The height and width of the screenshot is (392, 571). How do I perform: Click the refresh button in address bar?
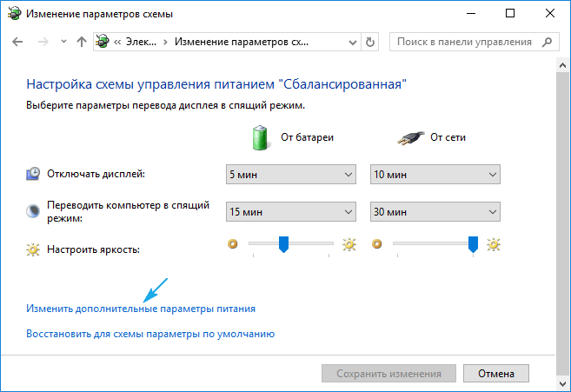[x=371, y=42]
